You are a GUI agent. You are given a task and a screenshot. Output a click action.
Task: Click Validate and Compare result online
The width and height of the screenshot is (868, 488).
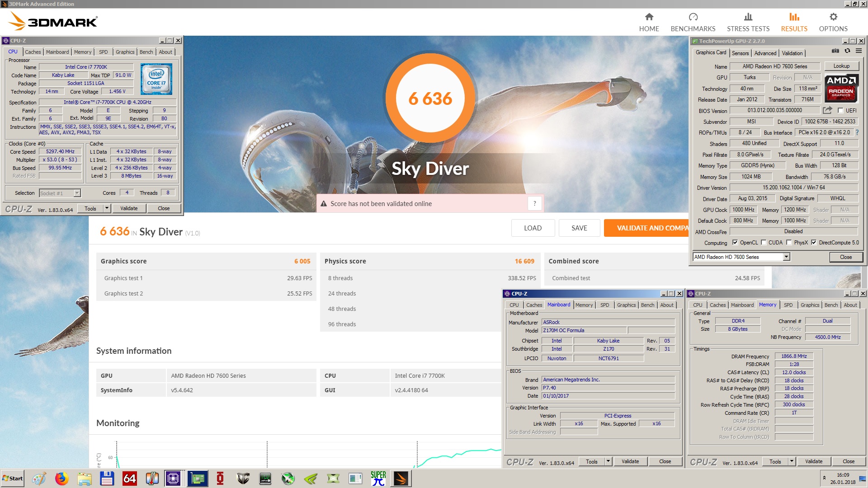point(646,228)
